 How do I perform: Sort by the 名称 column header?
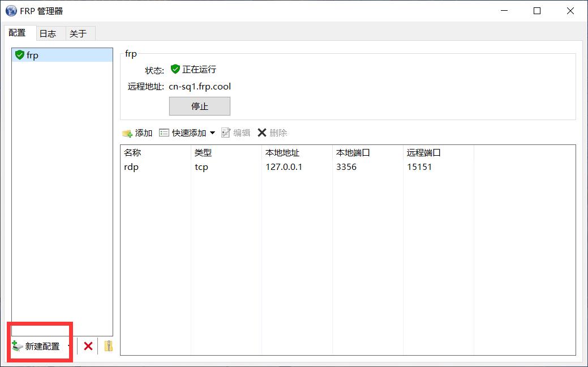click(x=156, y=153)
